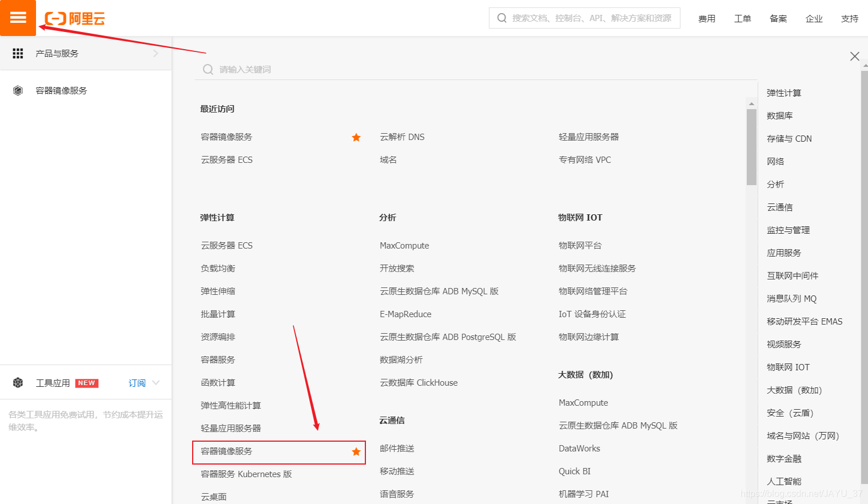Open 弹性伸缩
Viewport: 868px width, 504px height.
click(218, 291)
